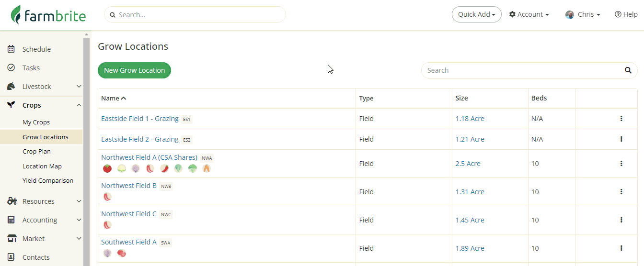The height and width of the screenshot is (266, 644).
Task: Select Crop Plan in the sidebar
Action: [36, 151]
